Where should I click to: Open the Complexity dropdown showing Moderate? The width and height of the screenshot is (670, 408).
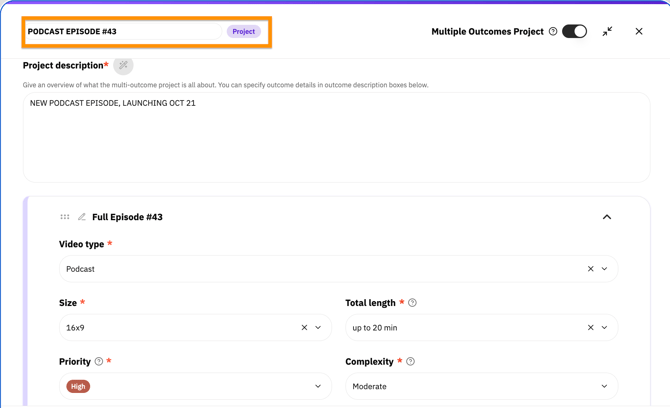482,386
